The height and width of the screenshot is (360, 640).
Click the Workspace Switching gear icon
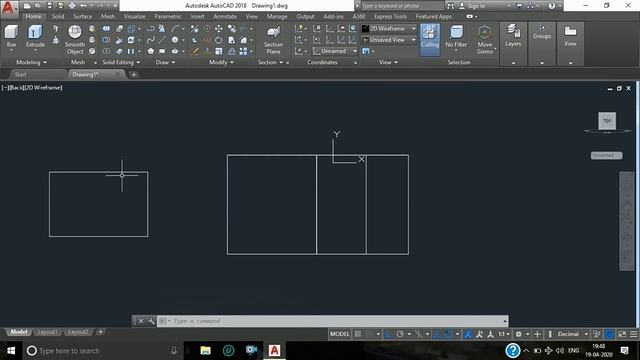pyautogui.click(x=518, y=334)
